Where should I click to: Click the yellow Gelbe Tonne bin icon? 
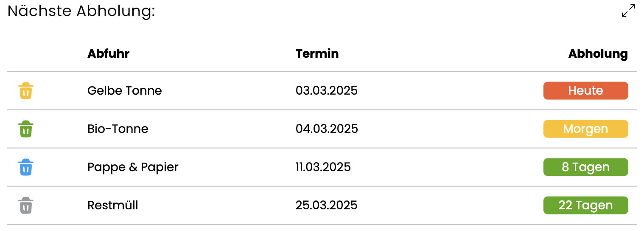26,91
